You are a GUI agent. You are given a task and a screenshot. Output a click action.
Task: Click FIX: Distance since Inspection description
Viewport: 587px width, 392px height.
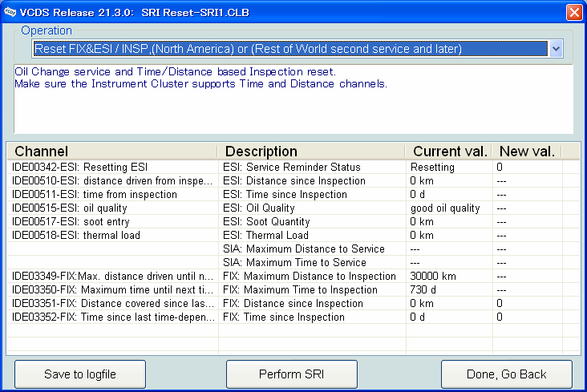[x=293, y=303]
